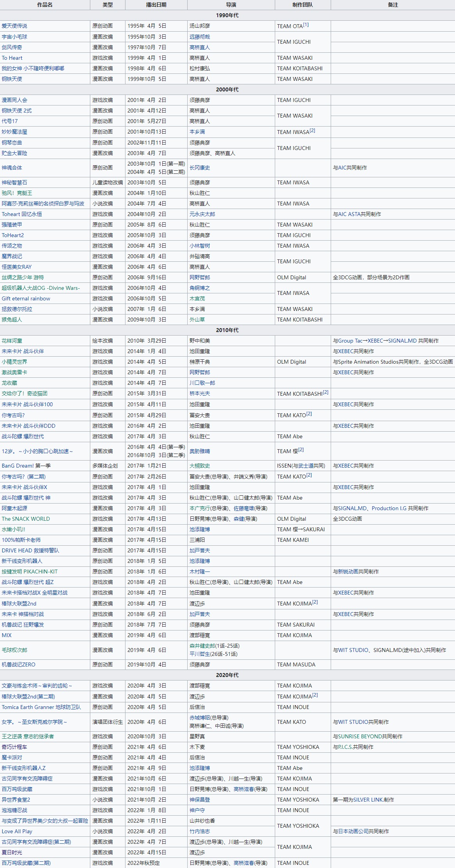Follow the Sprite Animation Studios link
Screen dimensions: 455x868
pos(368,362)
